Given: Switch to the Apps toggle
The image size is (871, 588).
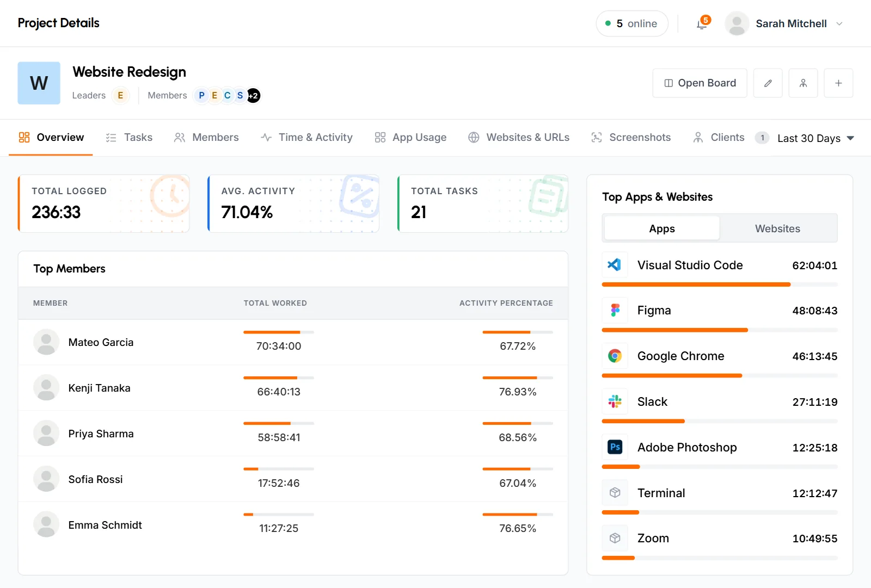Looking at the screenshot, I should point(662,228).
